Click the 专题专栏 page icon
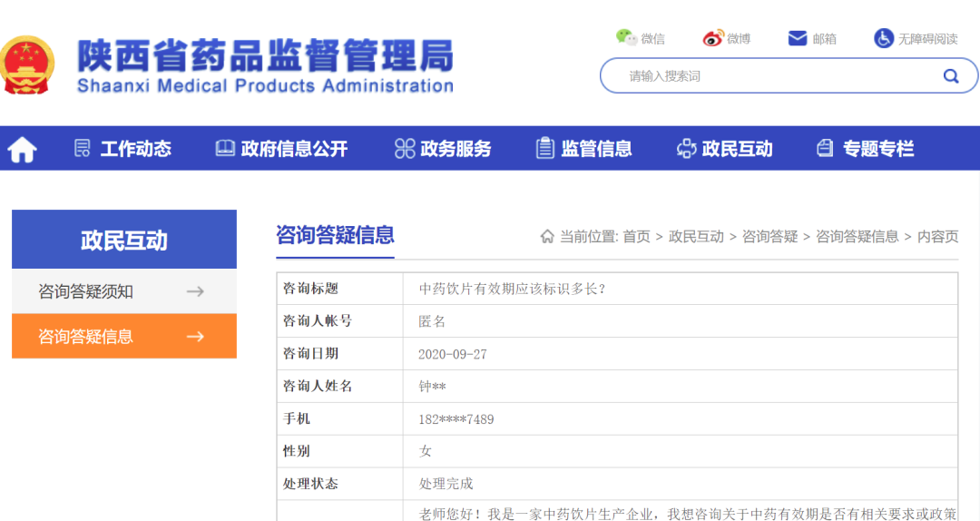 tap(825, 148)
